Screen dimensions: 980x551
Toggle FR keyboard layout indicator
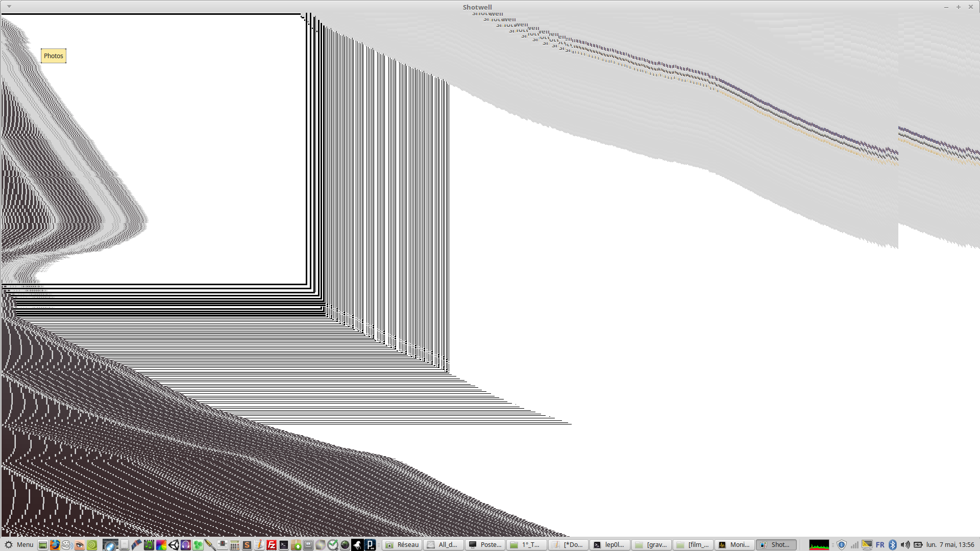tap(880, 545)
